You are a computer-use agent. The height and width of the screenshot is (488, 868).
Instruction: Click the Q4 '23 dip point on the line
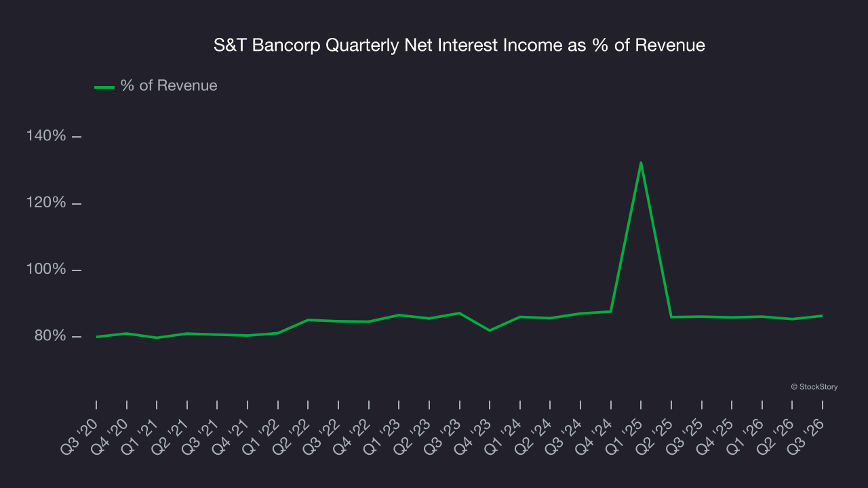[x=490, y=330]
